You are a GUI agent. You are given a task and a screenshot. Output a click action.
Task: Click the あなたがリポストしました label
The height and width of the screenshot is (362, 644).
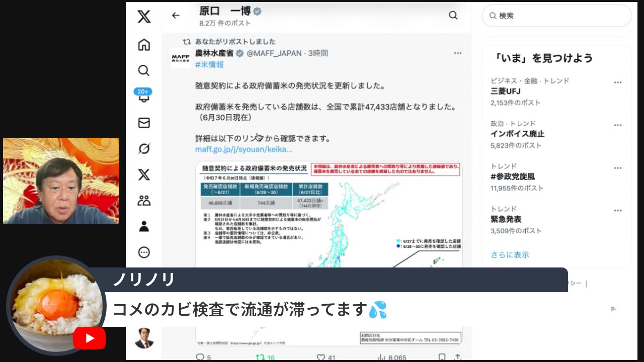(235, 42)
